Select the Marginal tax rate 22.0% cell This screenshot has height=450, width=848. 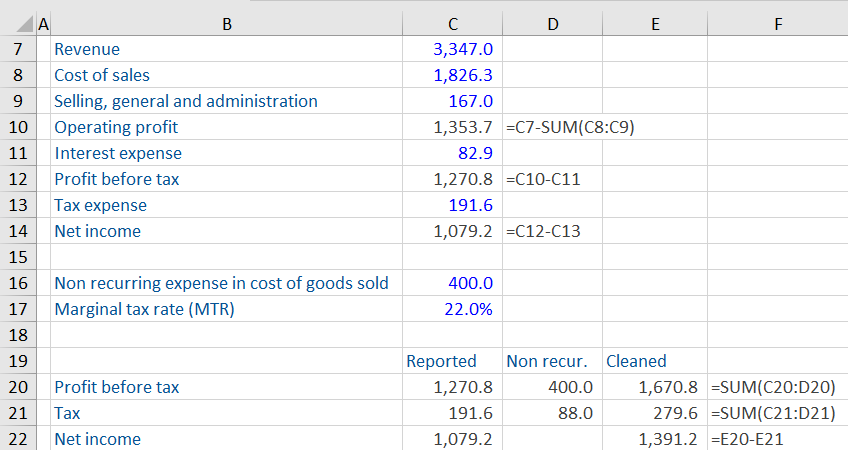coord(452,309)
